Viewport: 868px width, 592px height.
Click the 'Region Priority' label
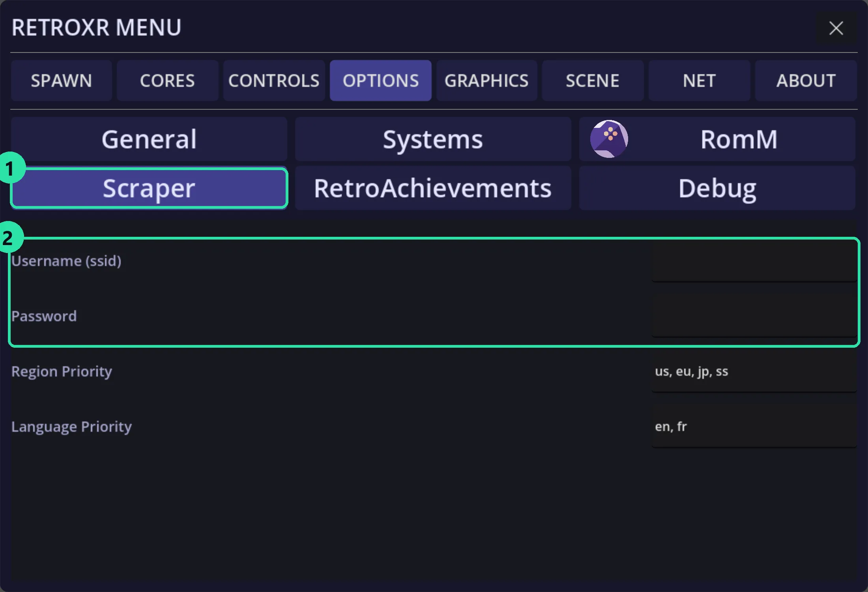[x=62, y=372]
